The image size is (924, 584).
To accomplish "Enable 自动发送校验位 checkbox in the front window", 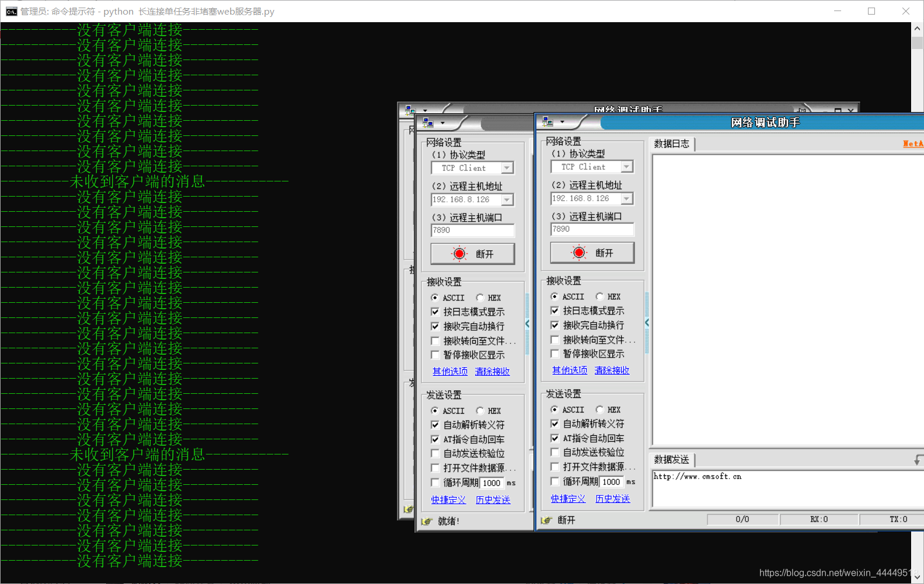I will (x=555, y=452).
